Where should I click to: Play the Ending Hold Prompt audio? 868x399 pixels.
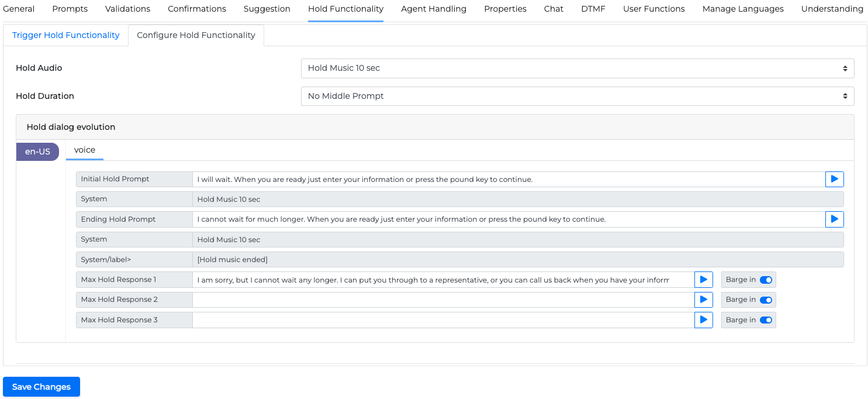tap(834, 219)
